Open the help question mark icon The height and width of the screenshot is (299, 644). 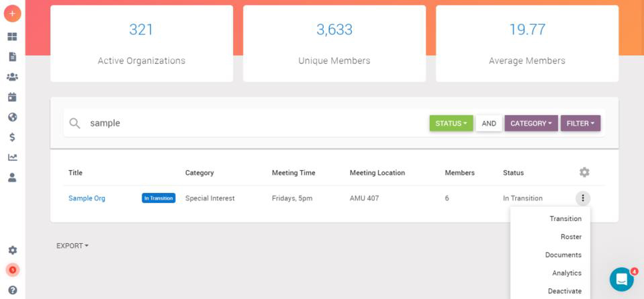click(x=12, y=290)
